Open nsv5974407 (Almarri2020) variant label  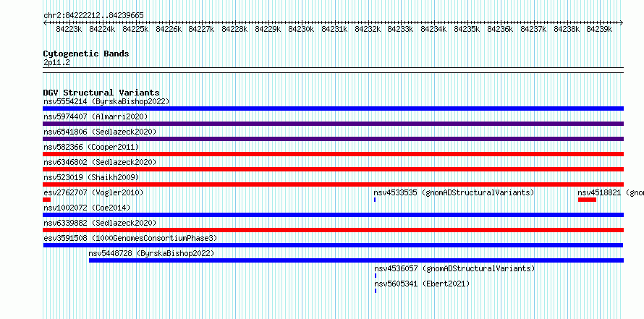tap(96, 116)
